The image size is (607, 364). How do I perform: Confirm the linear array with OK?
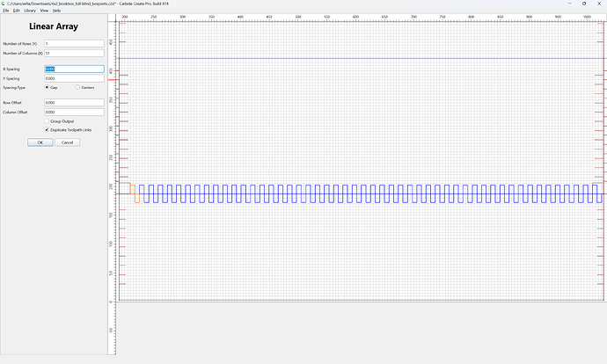[x=40, y=142]
